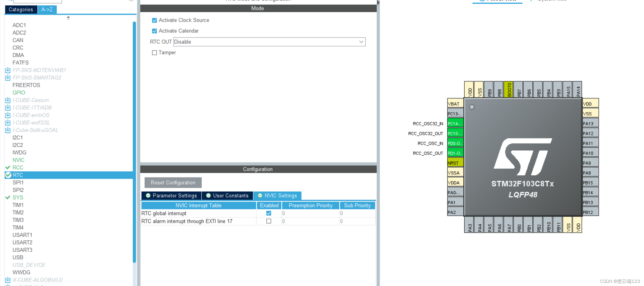The width and height of the screenshot is (644, 286).
Task: Click green checkmark icon next to SYS
Action: [x=8, y=197]
